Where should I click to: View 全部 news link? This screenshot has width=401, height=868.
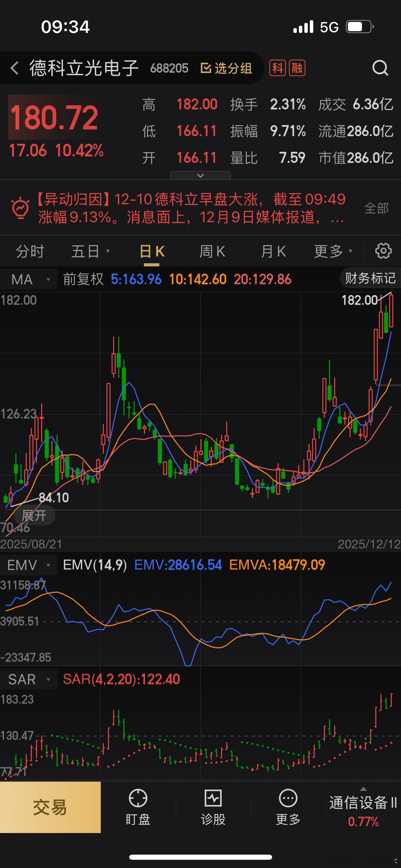click(376, 208)
